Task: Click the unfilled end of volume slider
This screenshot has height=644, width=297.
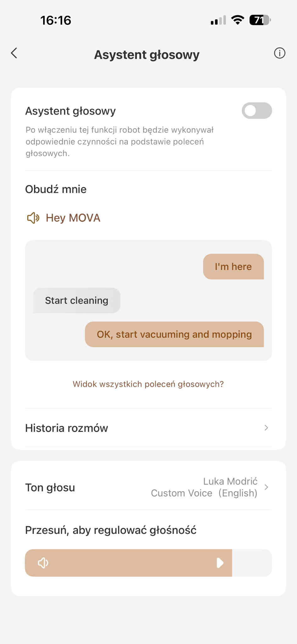Action: pos(252,563)
